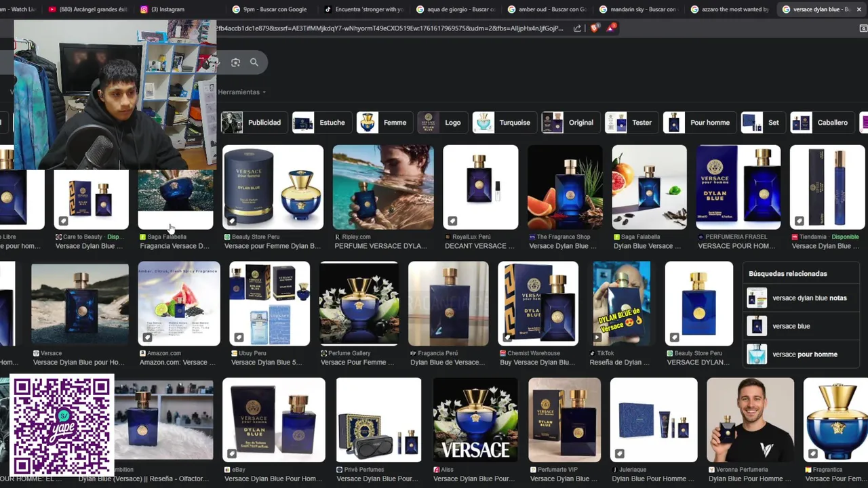868x488 pixels.
Task: Click Fragrantica source favicon
Action: 808,469
